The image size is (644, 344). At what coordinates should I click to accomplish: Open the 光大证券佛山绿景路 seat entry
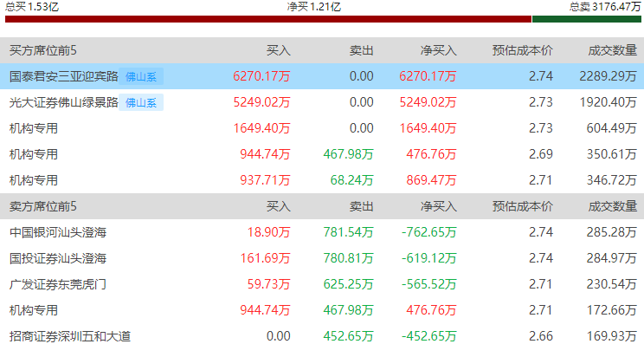(322, 102)
